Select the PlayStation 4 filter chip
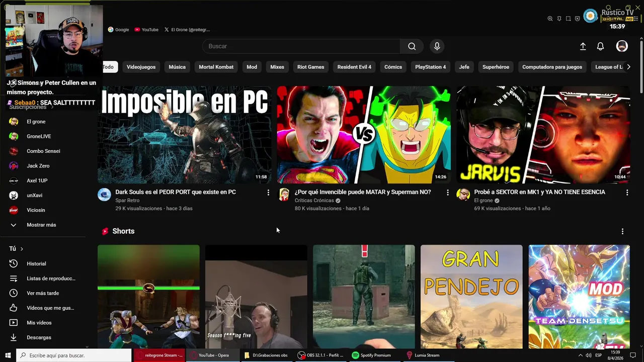This screenshot has height=362, width=644. pos(430,67)
